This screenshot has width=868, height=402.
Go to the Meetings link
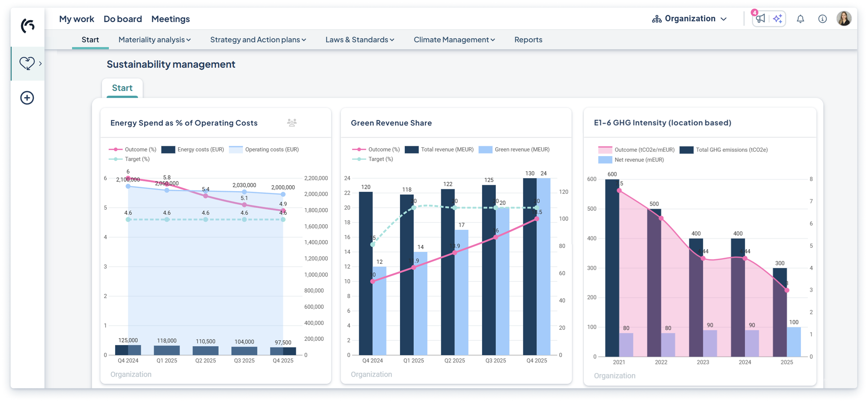coord(170,19)
